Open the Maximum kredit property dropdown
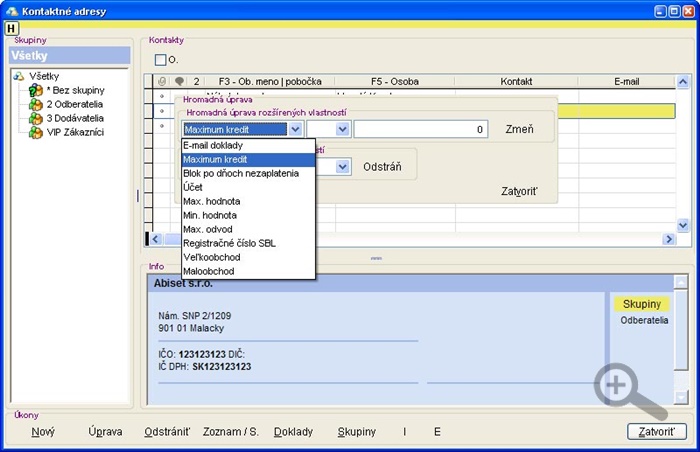 coord(296,130)
